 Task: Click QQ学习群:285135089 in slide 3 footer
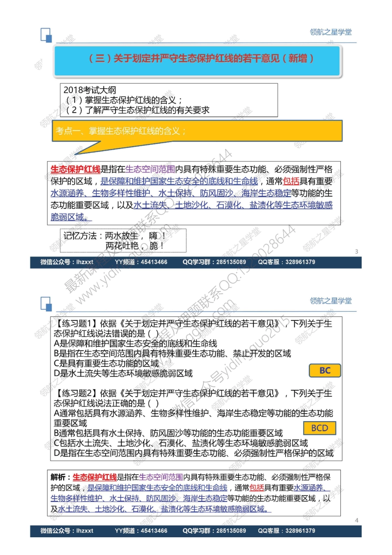214,262
